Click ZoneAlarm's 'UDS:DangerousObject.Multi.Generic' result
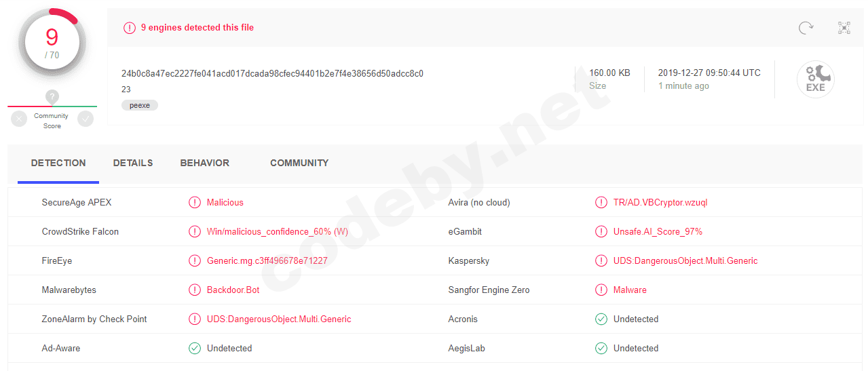This screenshot has width=868, height=371. pyautogui.click(x=279, y=319)
